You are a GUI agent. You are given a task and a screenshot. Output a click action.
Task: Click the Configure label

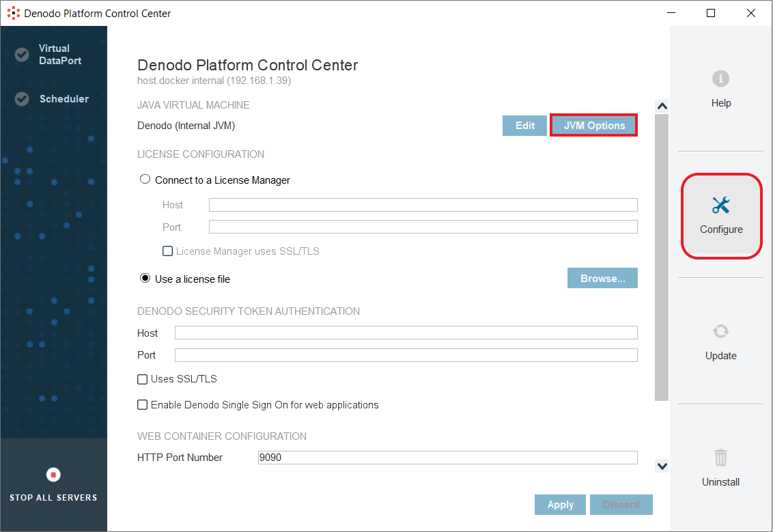tap(721, 229)
